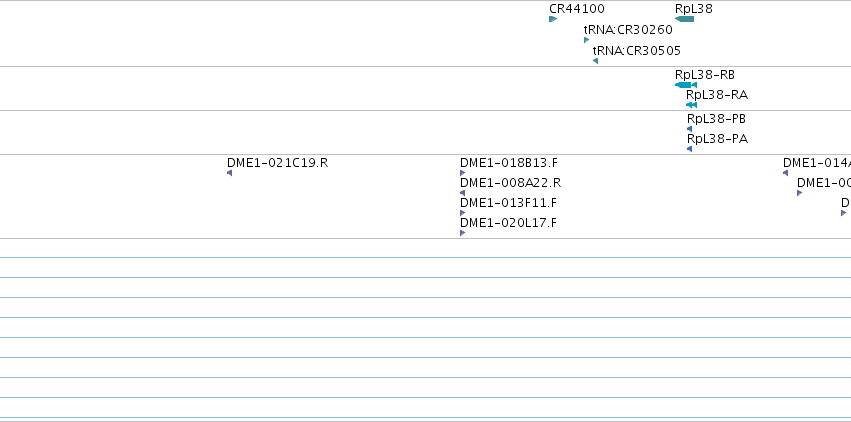Viewport: 851px width, 422px height.
Task: Click the RpL38-PB protein marker
Action: 689,129
